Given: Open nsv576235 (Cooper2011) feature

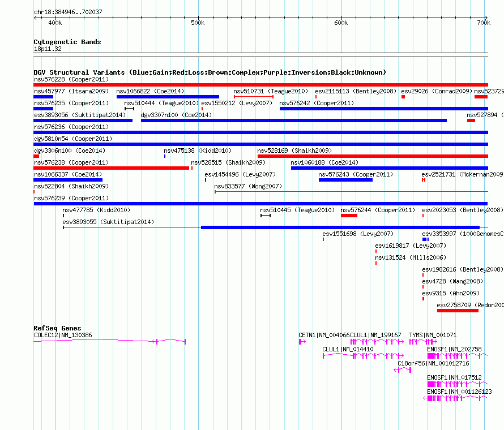Looking at the screenshot, I should [44, 109].
